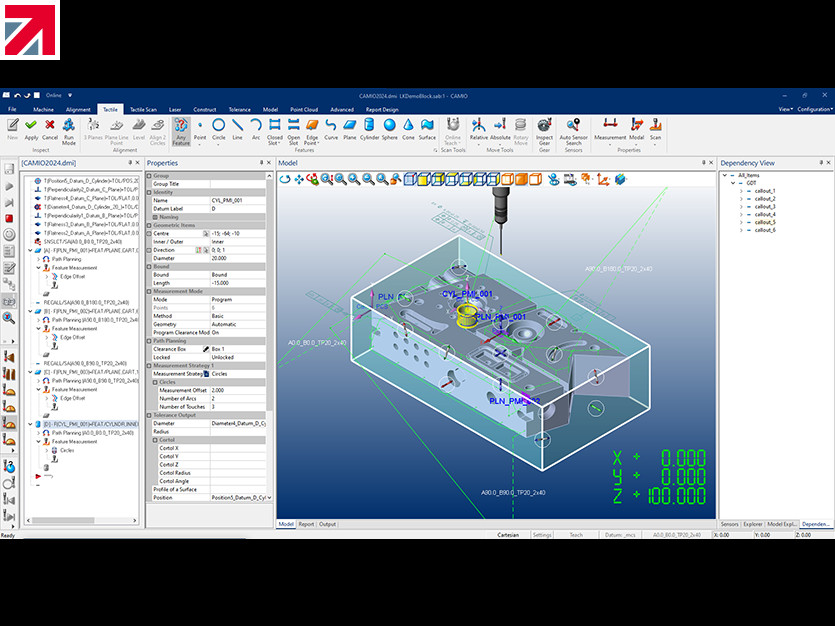Collapse the Tolerance Output section

150,415
